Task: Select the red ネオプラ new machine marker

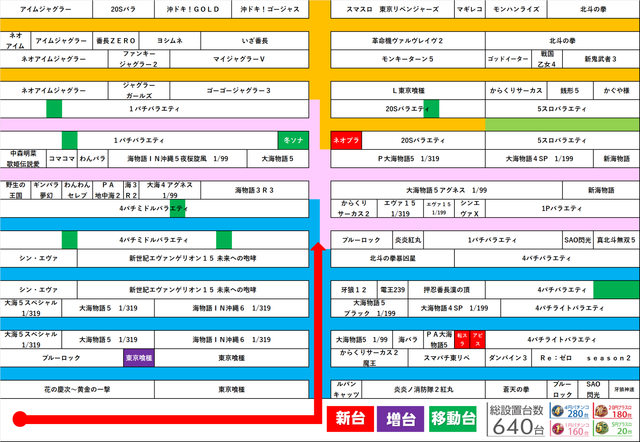Action: (347, 140)
